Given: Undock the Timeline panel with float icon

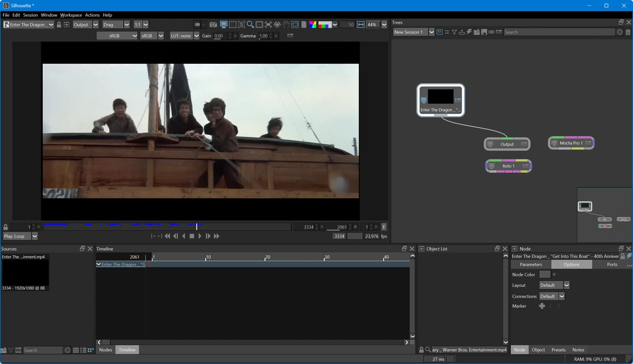Looking at the screenshot, I should (x=405, y=248).
